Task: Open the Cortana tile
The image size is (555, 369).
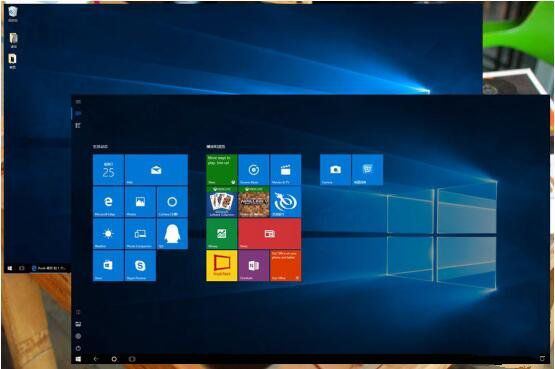Action: pos(172,202)
